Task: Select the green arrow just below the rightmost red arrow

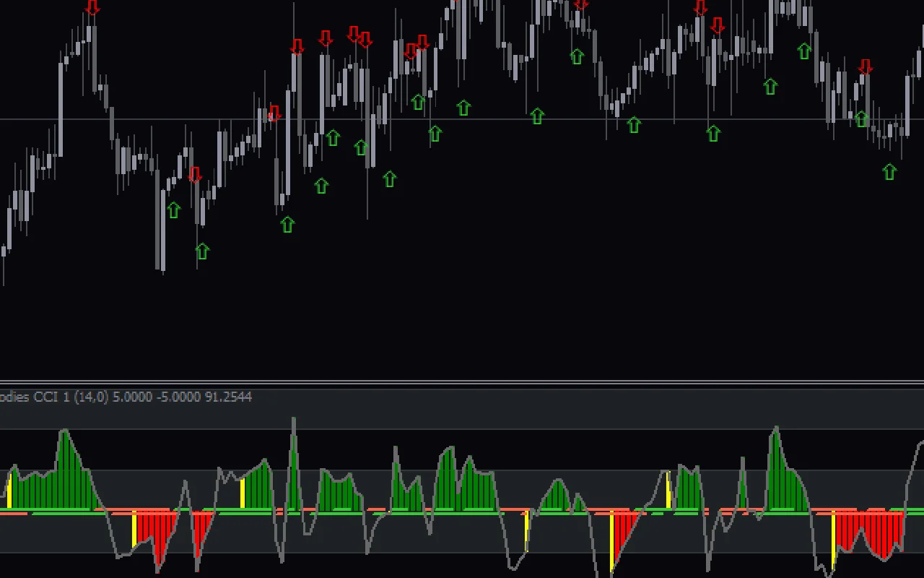Action: coord(861,118)
